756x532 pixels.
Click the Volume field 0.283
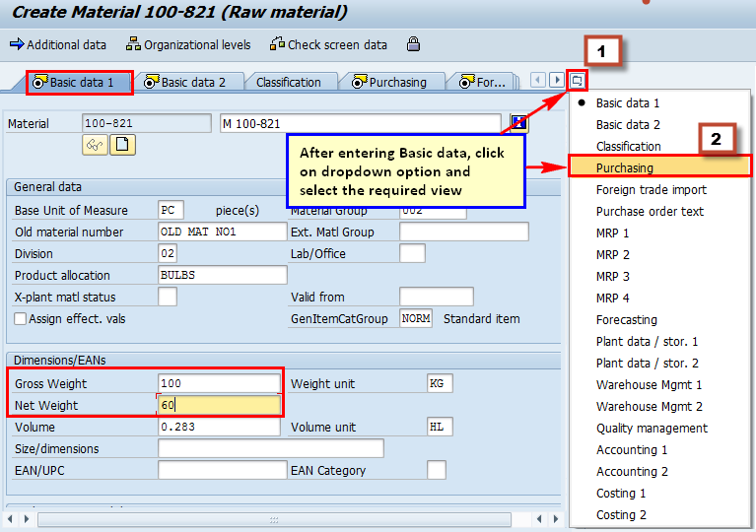pyautogui.click(x=219, y=427)
